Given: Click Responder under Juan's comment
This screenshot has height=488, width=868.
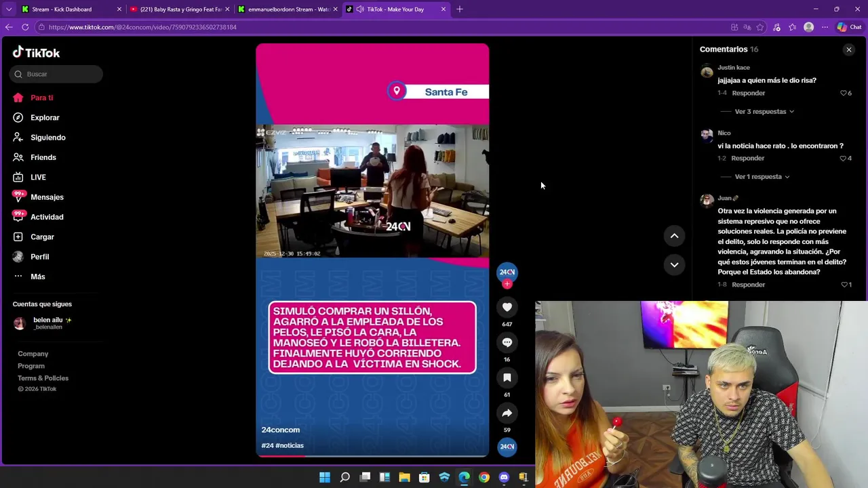Looking at the screenshot, I should tap(748, 285).
